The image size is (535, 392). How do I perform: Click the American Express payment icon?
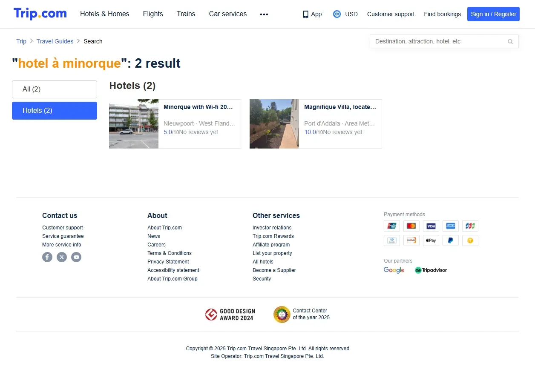coord(451,226)
